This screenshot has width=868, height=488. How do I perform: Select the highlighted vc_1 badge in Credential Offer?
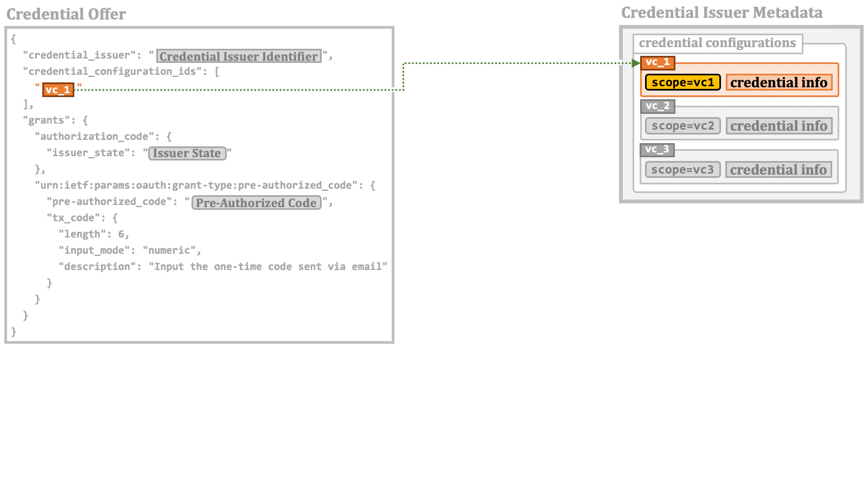[58, 89]
